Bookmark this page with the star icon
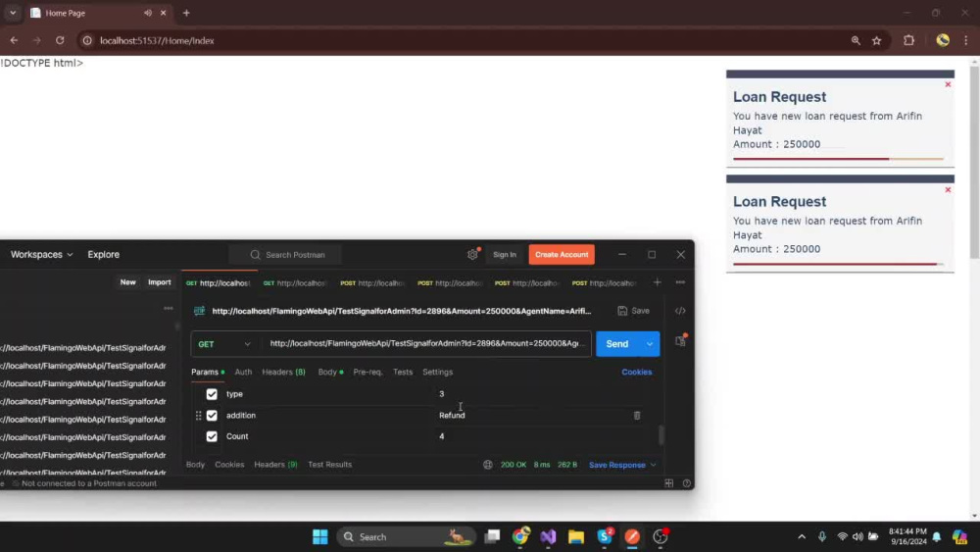The width and height of the screenshot is (980, 552). click(x=877, y=40)
